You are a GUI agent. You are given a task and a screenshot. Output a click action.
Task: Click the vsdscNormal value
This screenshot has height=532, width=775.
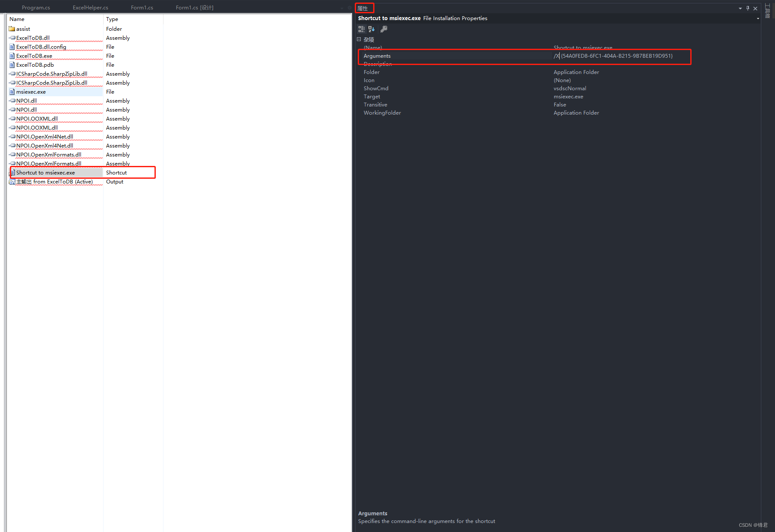pos(570,89)
